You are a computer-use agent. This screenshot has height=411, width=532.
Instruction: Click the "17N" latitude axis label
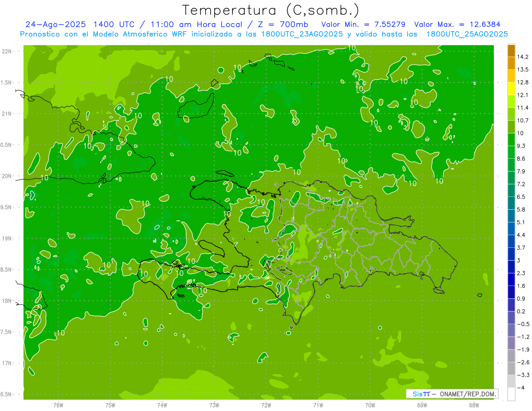(7, 364)
